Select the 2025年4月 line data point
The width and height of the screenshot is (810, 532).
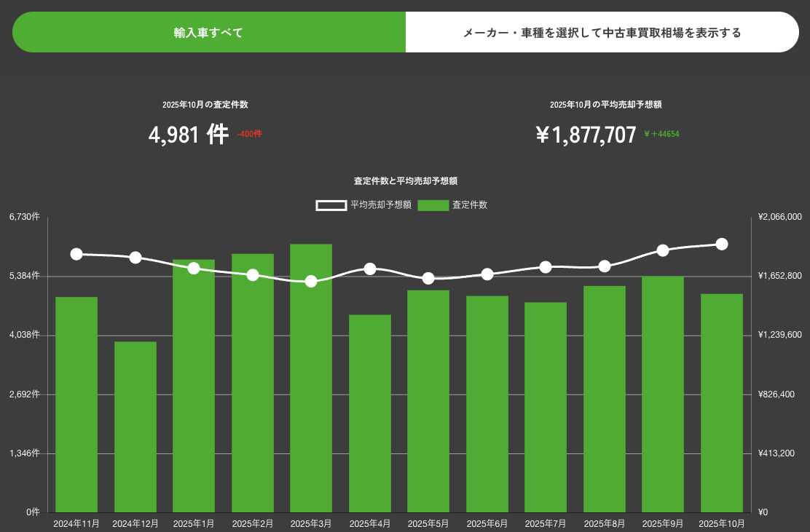[370, 269]
